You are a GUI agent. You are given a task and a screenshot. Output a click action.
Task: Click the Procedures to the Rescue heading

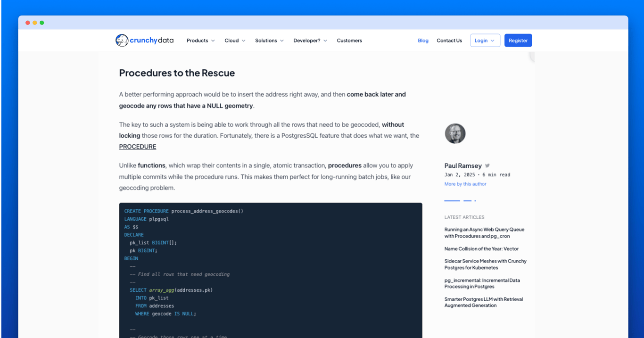pyautogui.click(x=177, y=73)
